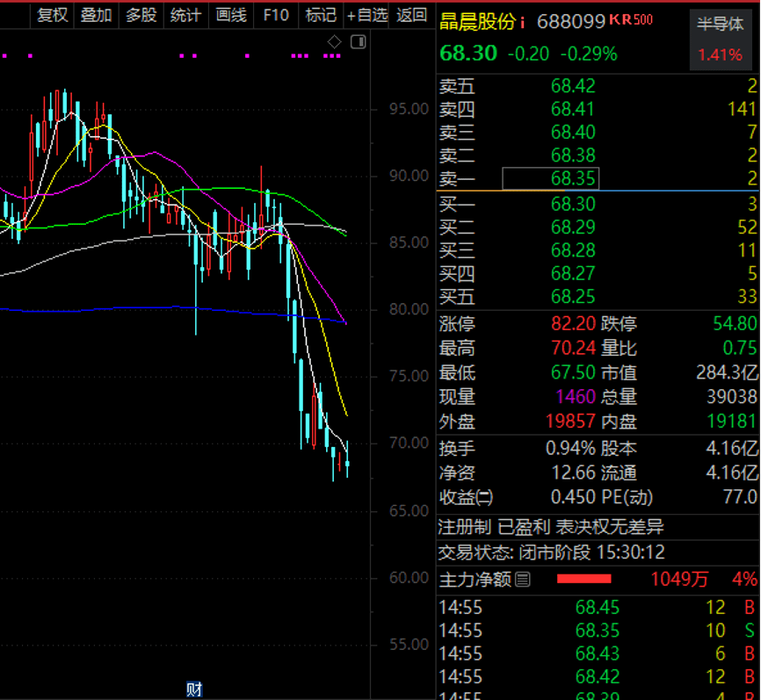This screenshot has width=761, height=700.
Task: Click the diamond icon above chart
Action: (x=335, y=42)
